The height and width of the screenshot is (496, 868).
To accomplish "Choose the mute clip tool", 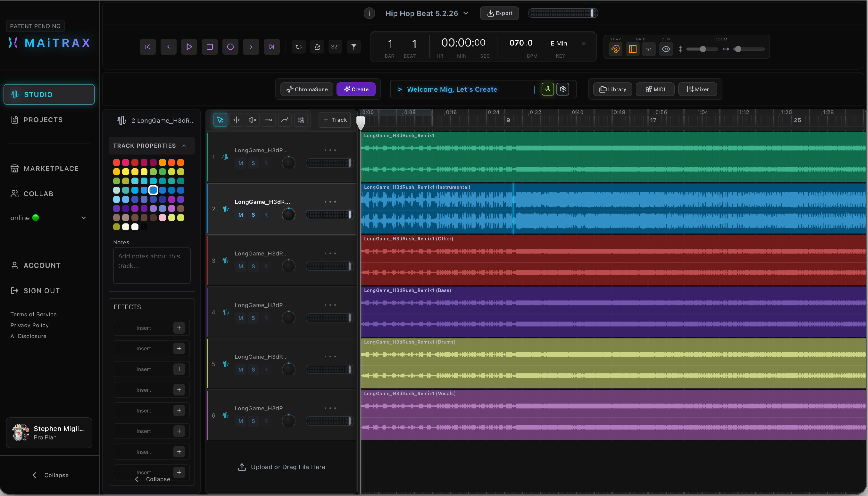I will (252, 120).
